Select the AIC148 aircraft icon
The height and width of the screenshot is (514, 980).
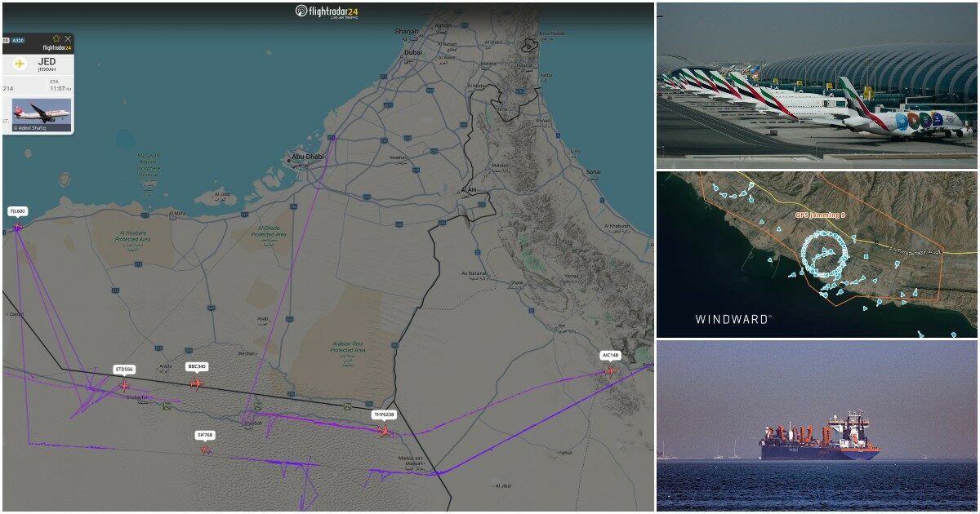coord(610,370)
